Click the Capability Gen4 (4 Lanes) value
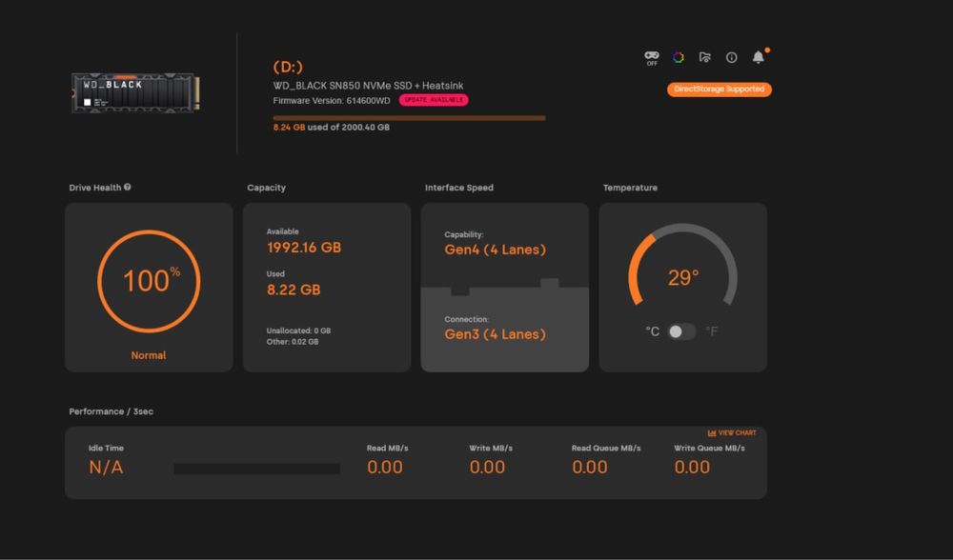This screenshot has height=560, width=953. pyautogui.click(x=496, y=250)
